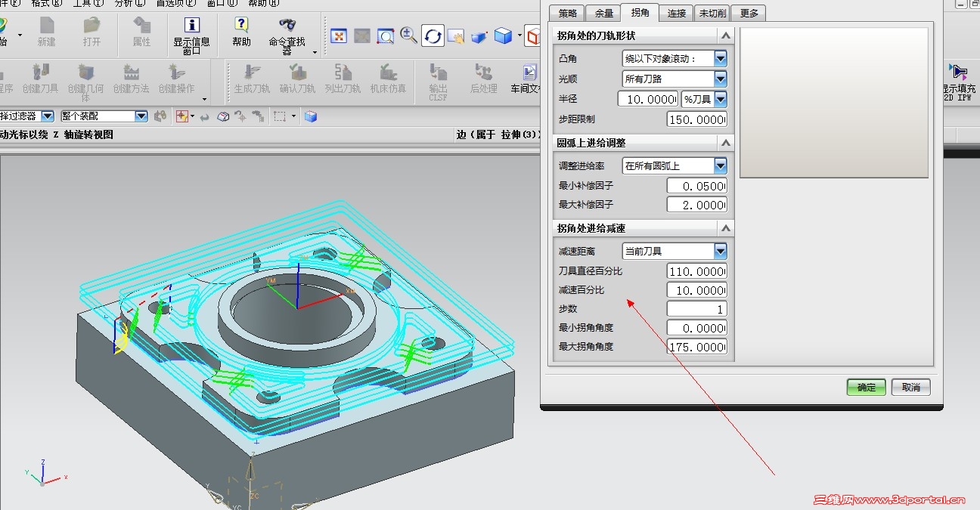Collapse the 拐角处进给减速 section

[725, 228]
